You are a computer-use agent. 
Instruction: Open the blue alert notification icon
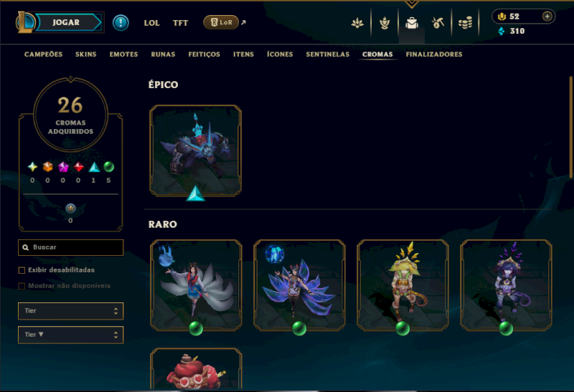pos(121,23)
